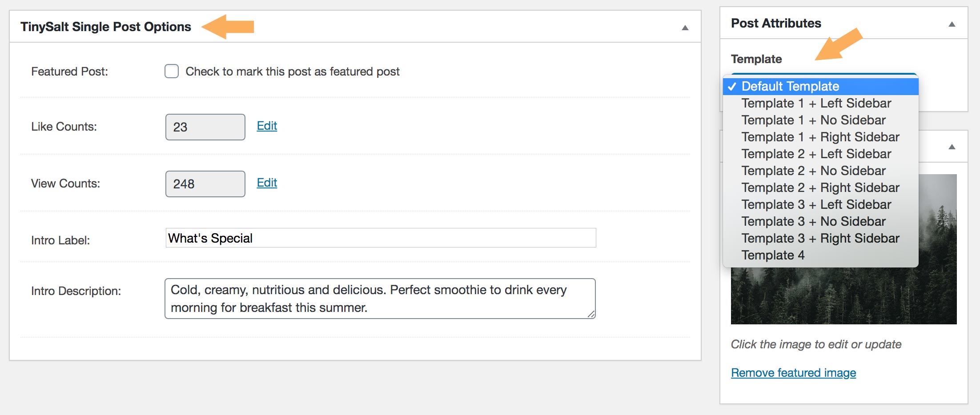Select Template 3 + Left Sidebar
The width and height of the screenshot is (980, 415).
pos(816,204)
